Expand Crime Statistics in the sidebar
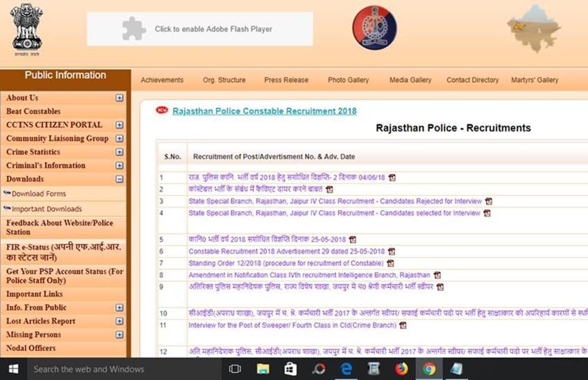This screenshot has width=588, height=380. [120, 152]
